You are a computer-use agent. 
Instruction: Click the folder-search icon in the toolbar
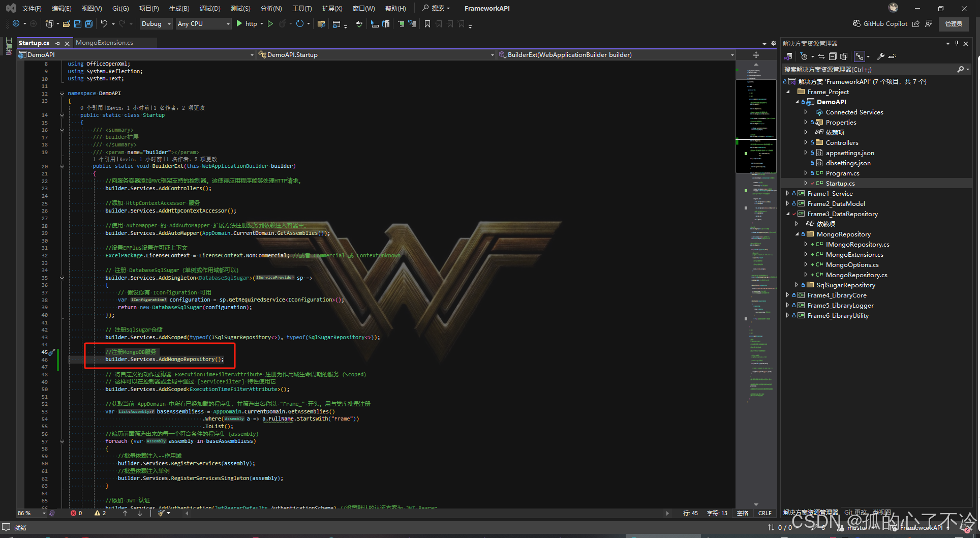pos(321,23)
